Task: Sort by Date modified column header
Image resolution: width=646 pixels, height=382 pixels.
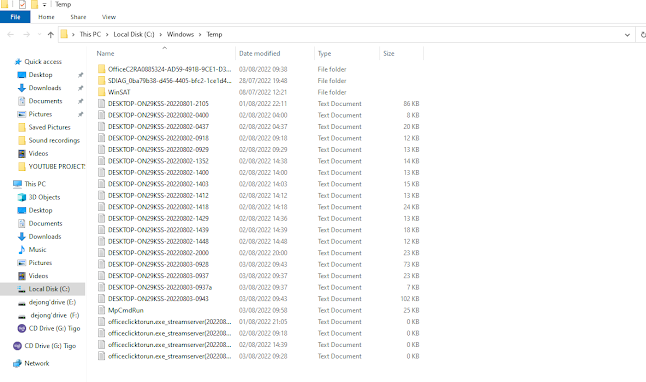Action: pyautogui.click(x=260, y=54)
